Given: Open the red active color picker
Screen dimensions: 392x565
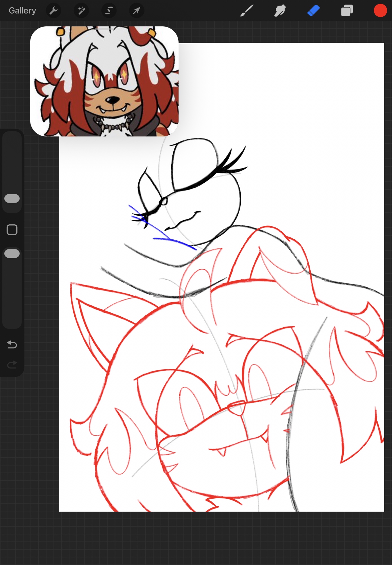Looking at the screenshot, I should [380, 11].
